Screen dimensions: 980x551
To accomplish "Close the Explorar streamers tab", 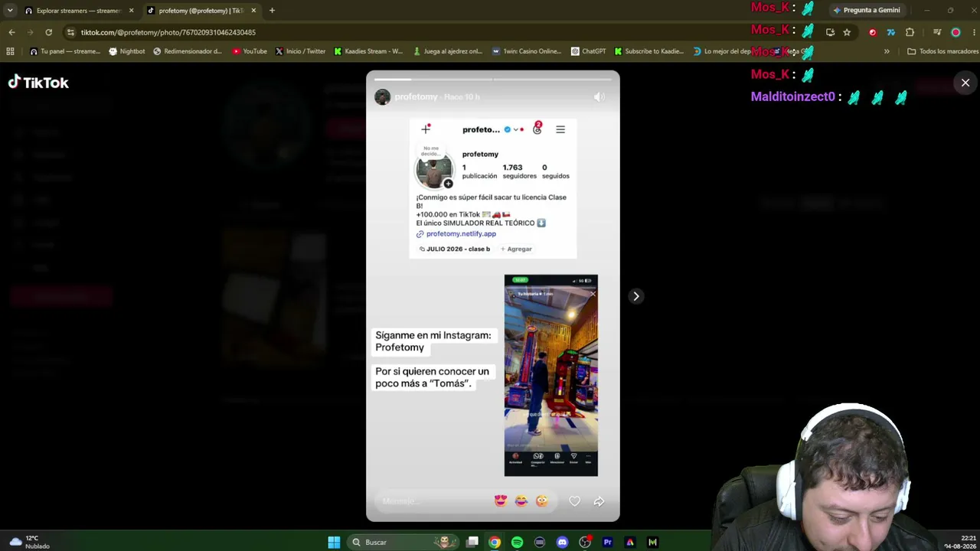I will [131, 11].
